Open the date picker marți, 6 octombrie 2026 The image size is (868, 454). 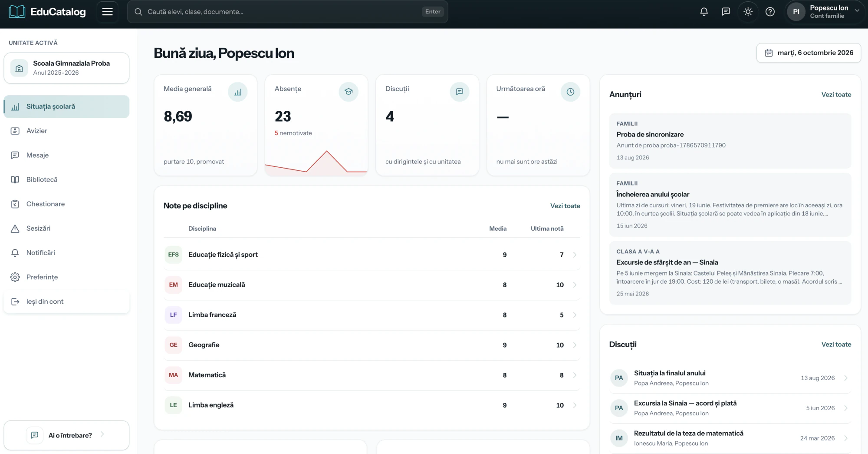pyautogui.click(x=809, y=53)
